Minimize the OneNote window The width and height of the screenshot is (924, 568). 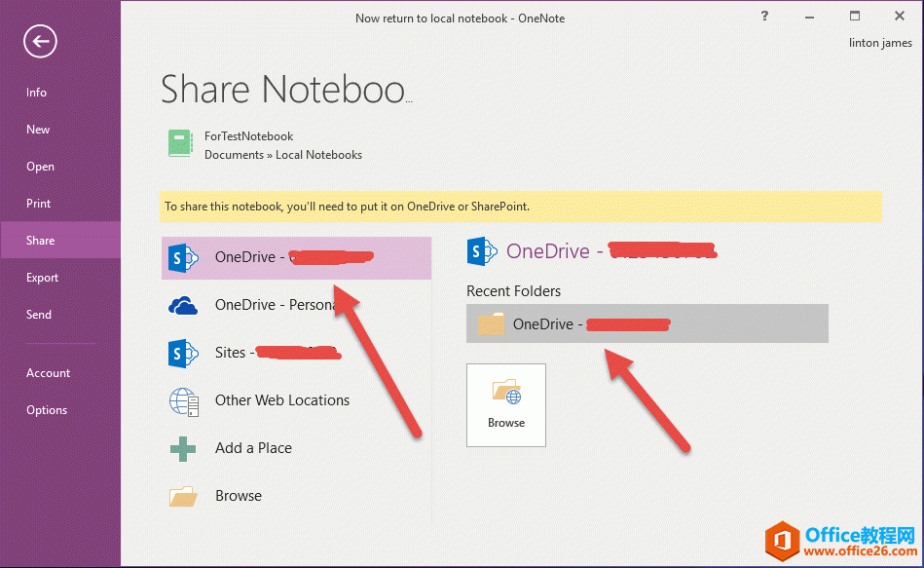point(810,17)
